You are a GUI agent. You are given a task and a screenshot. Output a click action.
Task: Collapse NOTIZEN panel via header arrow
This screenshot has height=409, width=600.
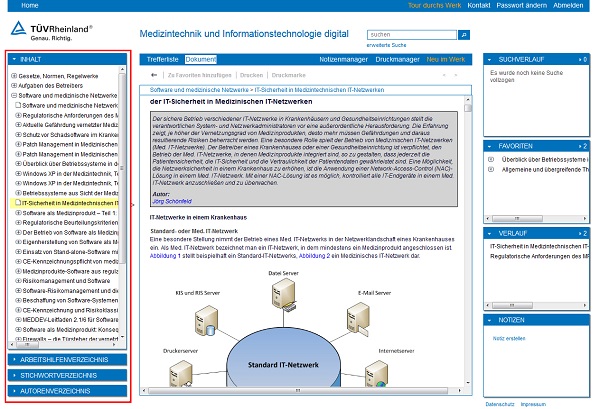tap(489, 320)
